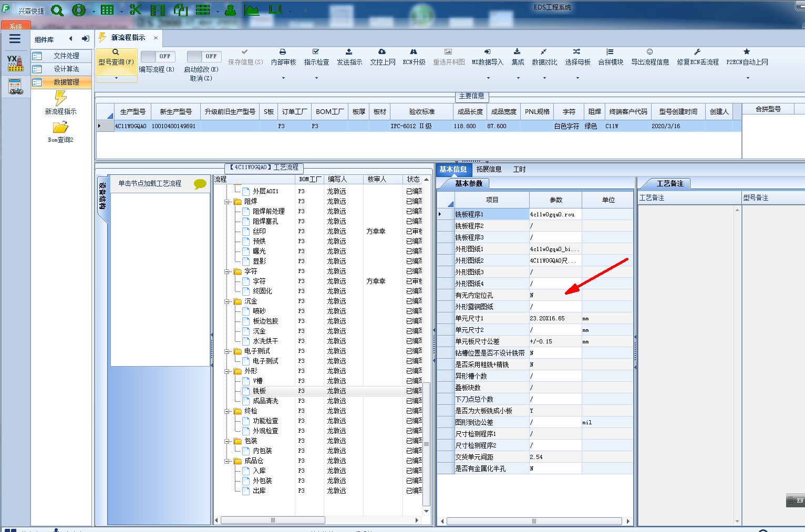This screenshot has height=532, width=805.
Task: Click the 生产型号 column header
Action: click(x=132, y=112)
